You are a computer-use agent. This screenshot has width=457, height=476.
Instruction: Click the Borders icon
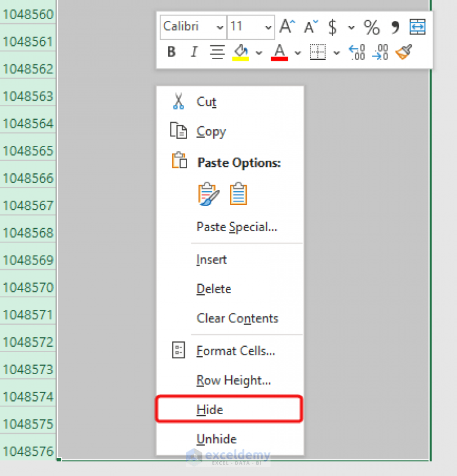(x=318, y=52)
